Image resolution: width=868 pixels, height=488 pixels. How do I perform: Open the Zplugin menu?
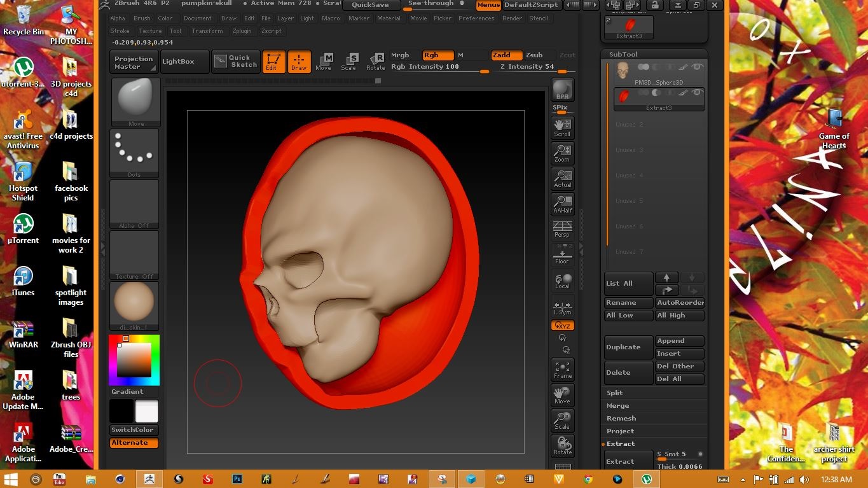[242, 31]
